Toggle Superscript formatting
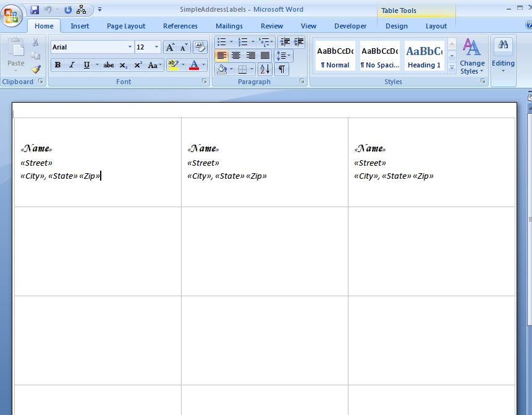This screenshot has width=532, height=415. [138, 65]
